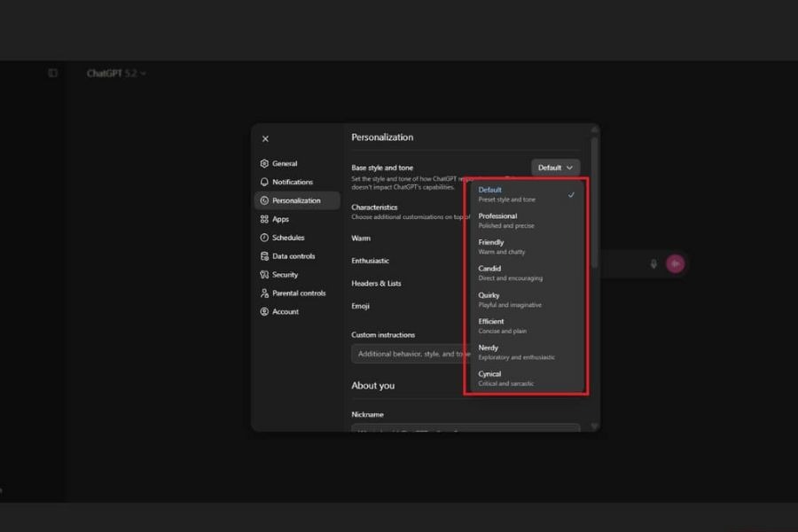Collapse the Default base style dropdown
Image resolution: width=798 pixels, height=532 pixels.
555,168
